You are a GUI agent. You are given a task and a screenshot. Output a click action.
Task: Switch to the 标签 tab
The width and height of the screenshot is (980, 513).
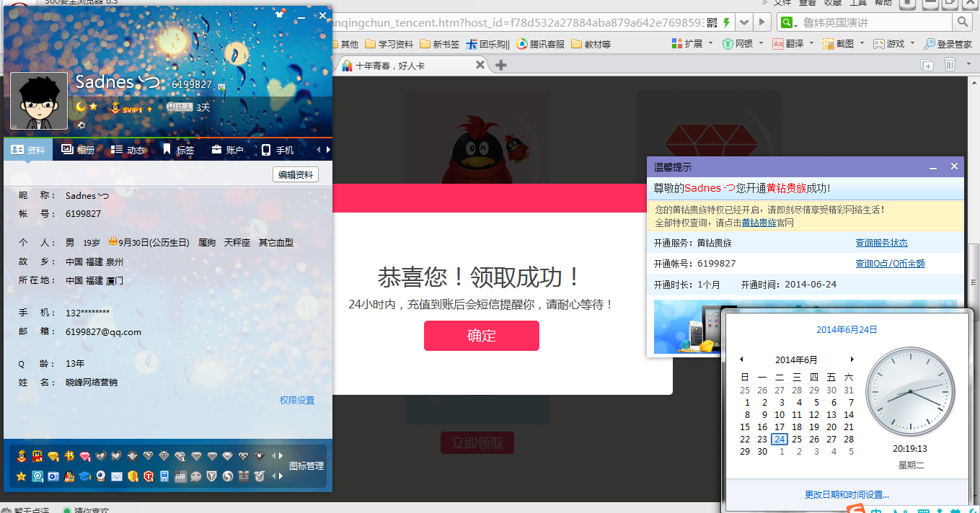pos(178,150)
